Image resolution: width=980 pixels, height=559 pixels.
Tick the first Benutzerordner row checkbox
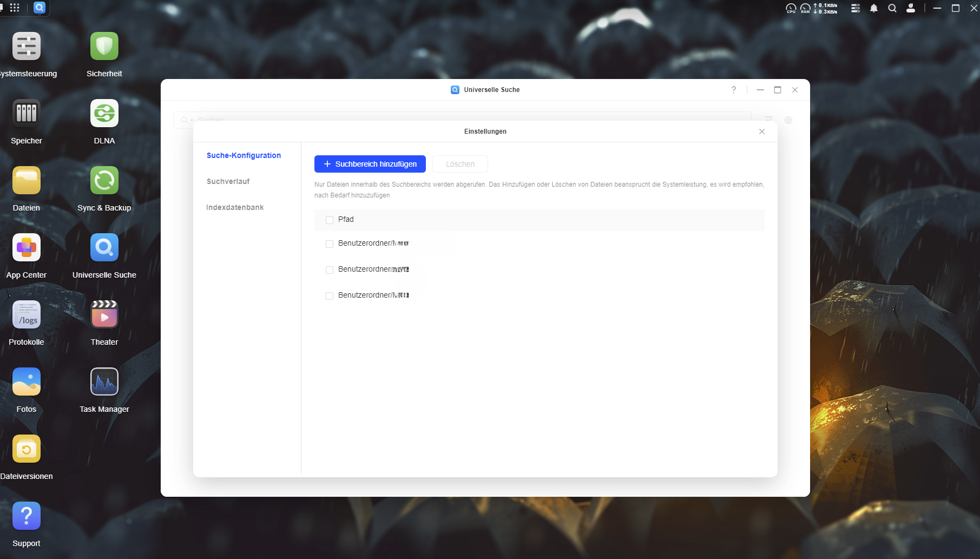pos(330,244)
